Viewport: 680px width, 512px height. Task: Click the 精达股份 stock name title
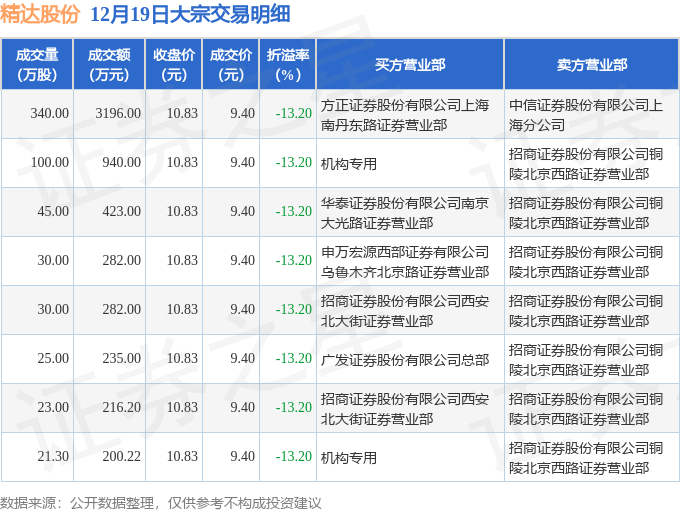[40, 14]
